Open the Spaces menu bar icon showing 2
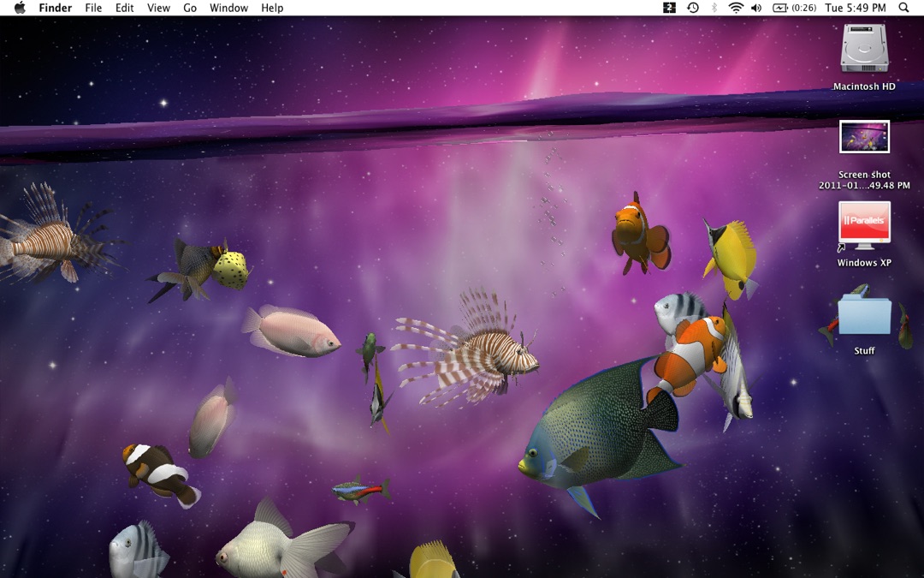Screen dimensions: 924x578 669,8
